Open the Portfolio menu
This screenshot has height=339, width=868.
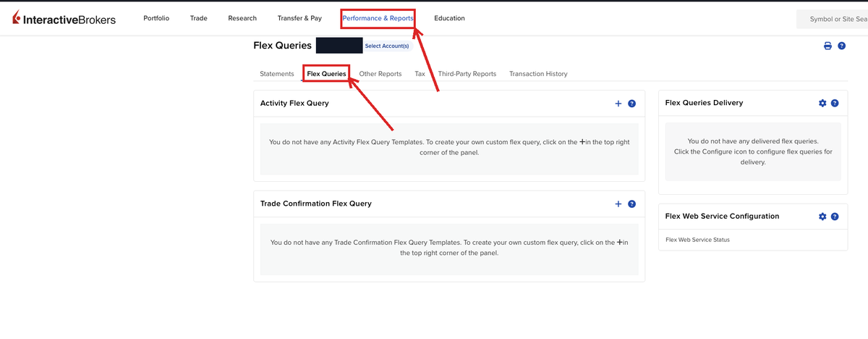click(156, 18)
